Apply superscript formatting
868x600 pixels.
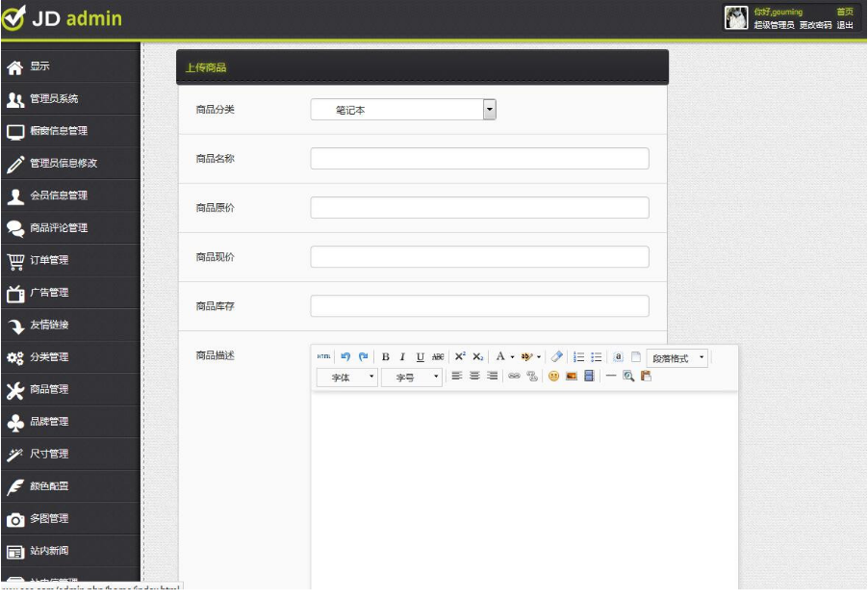click(x=460, y=356)
